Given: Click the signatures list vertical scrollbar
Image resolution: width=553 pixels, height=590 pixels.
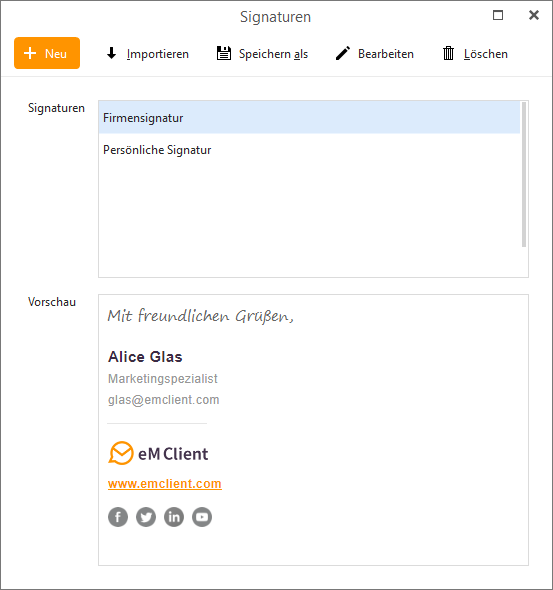Looking at the screenshot, I should click(524, 175).
